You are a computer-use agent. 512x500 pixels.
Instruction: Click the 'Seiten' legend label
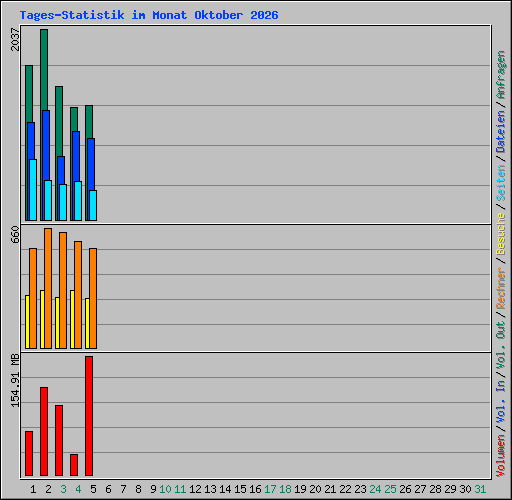coord(501,183)
